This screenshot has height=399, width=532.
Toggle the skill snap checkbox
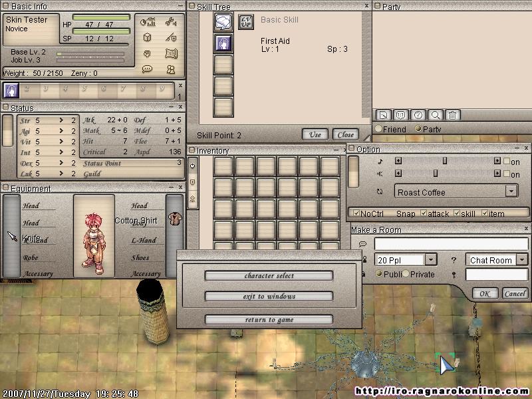click(x=457, y=213)
